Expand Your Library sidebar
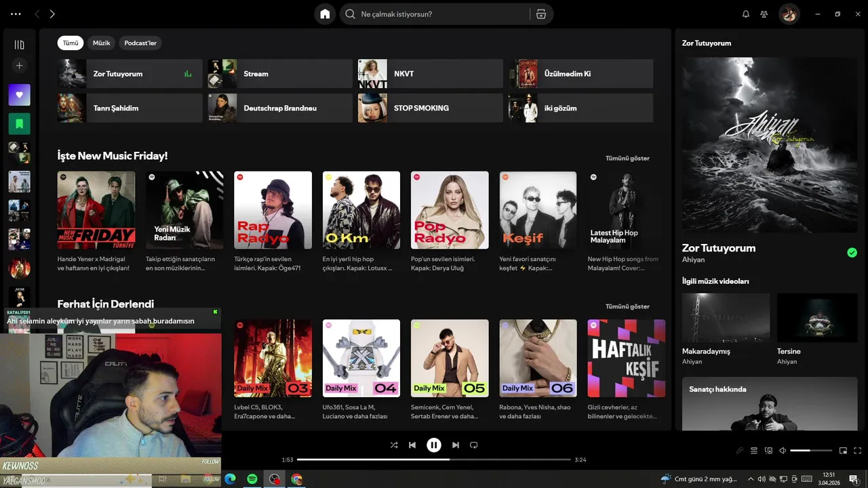Screen dimensions: 868x488 coord(19,45)
